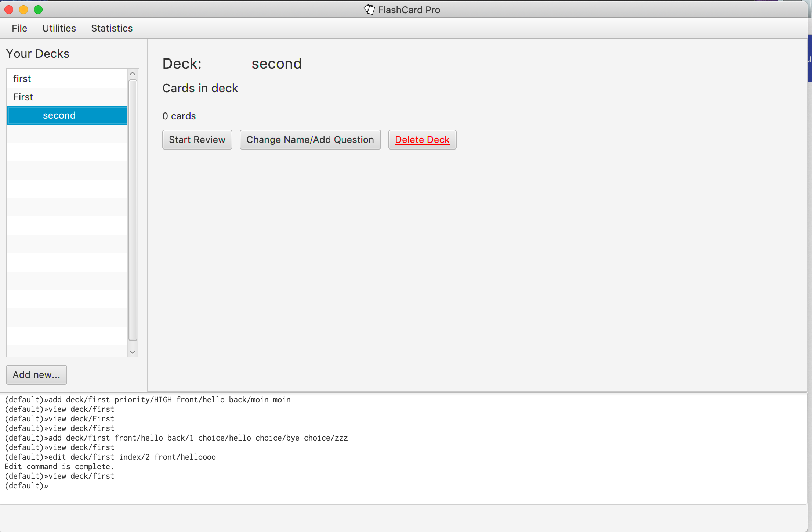
Task: Click the deck list scrollbar thumb
Action: click(133, 209)
